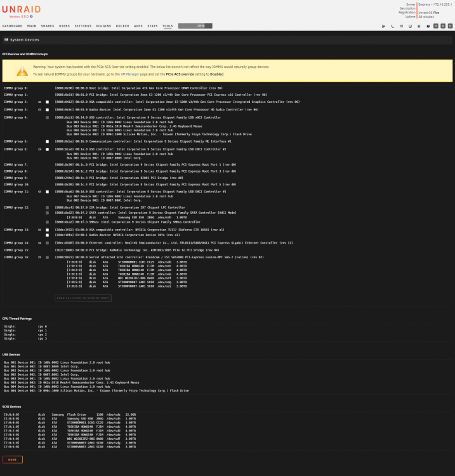Click the System Devices panel icon

(x=6, y=40)
